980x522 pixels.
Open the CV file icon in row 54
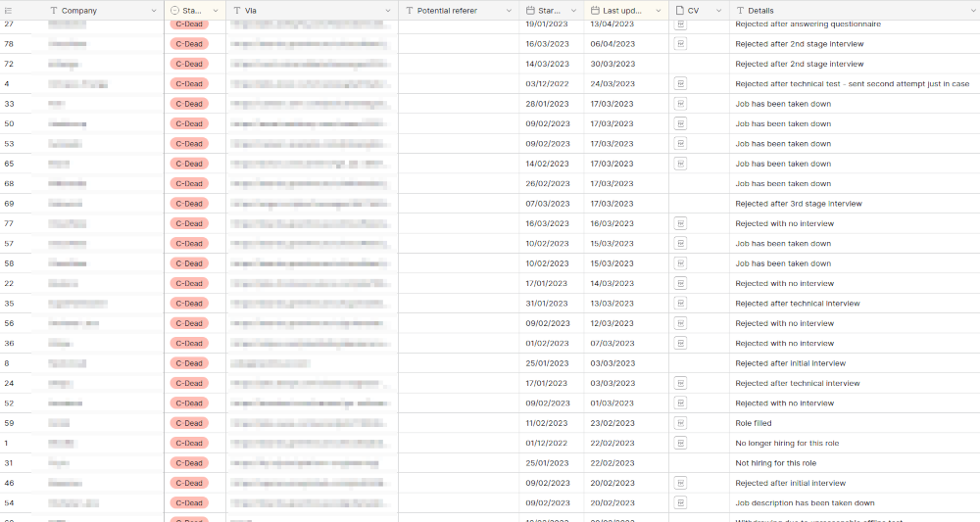[x=680, y=503]
